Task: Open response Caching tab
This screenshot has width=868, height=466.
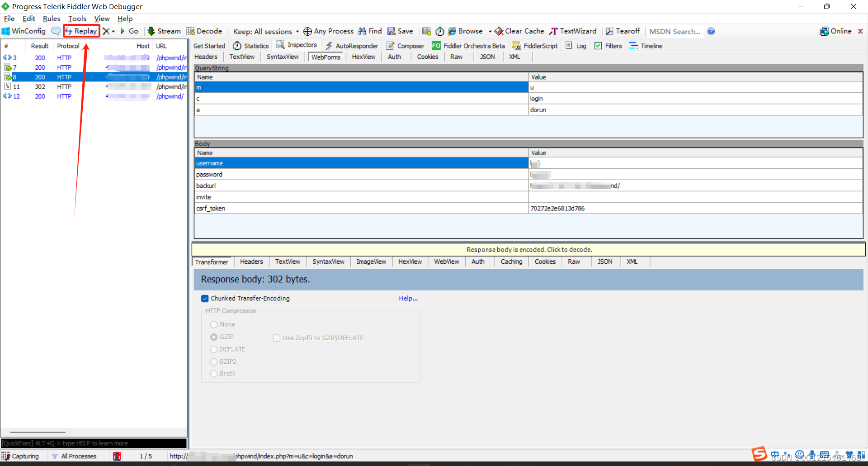Action: (x=511, y=262)
